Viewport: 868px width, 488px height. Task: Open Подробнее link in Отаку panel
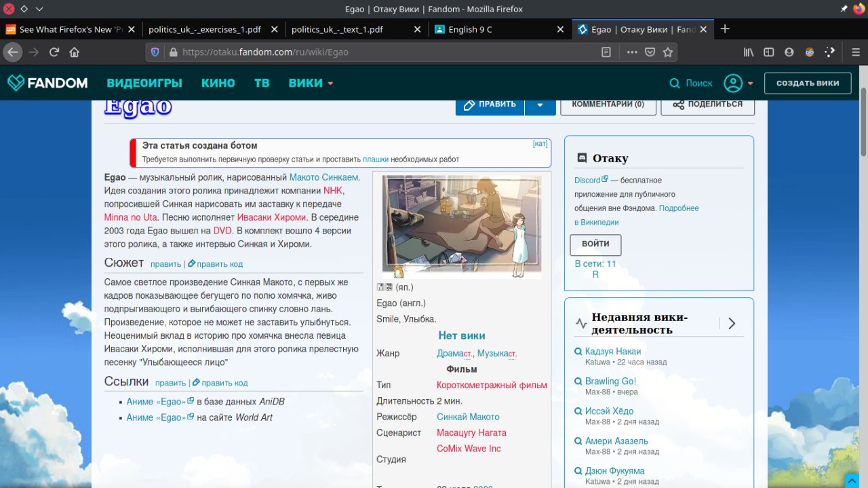pyautogui.click(x=679, y=208)
